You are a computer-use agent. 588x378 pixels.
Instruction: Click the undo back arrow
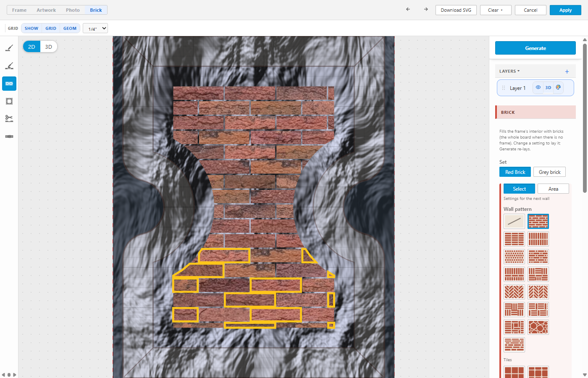coord(408,10)
